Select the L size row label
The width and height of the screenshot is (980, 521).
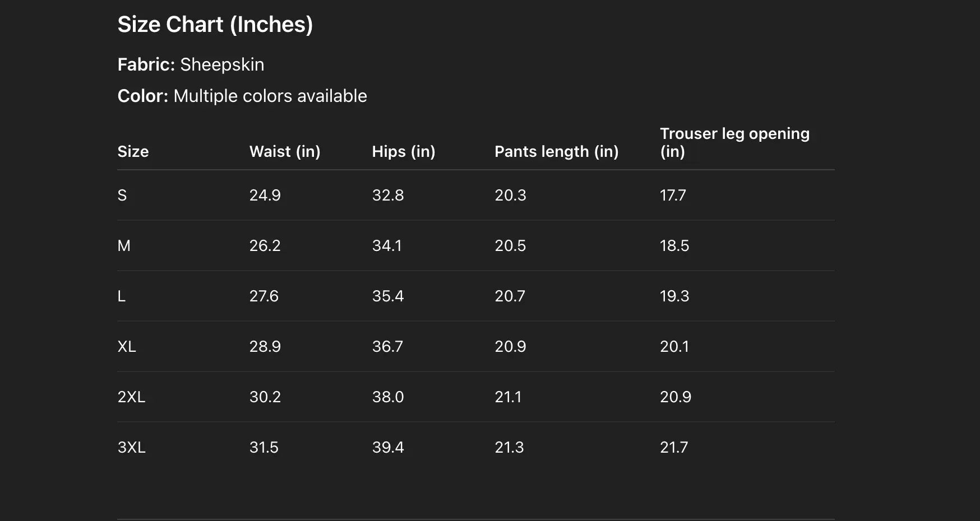(x=121, y=296)
